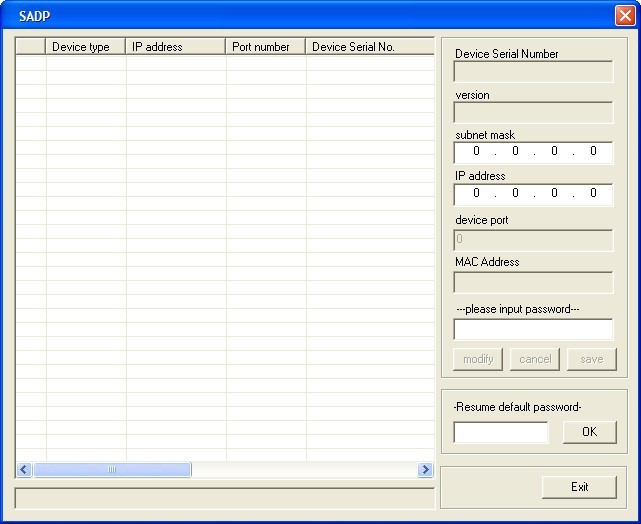Click the modify button
Image resolution: width=641 pixels, height=524 pixels.
[478, 359]
